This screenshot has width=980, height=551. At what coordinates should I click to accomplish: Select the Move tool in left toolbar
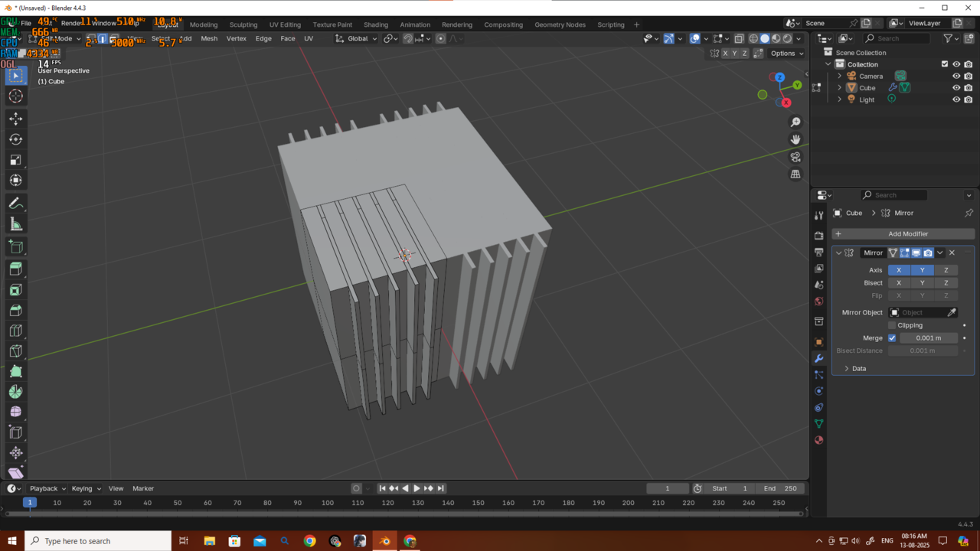(x=15, y=119)
